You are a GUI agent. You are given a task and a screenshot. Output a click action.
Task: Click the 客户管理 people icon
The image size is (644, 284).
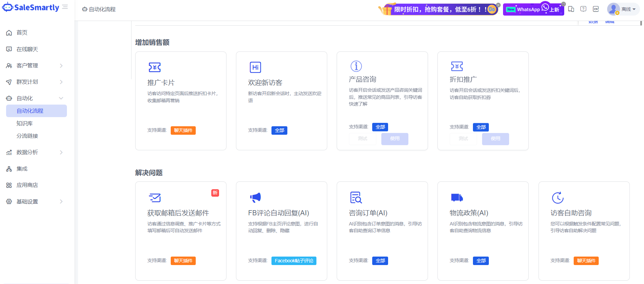click(x=9, y=66)
